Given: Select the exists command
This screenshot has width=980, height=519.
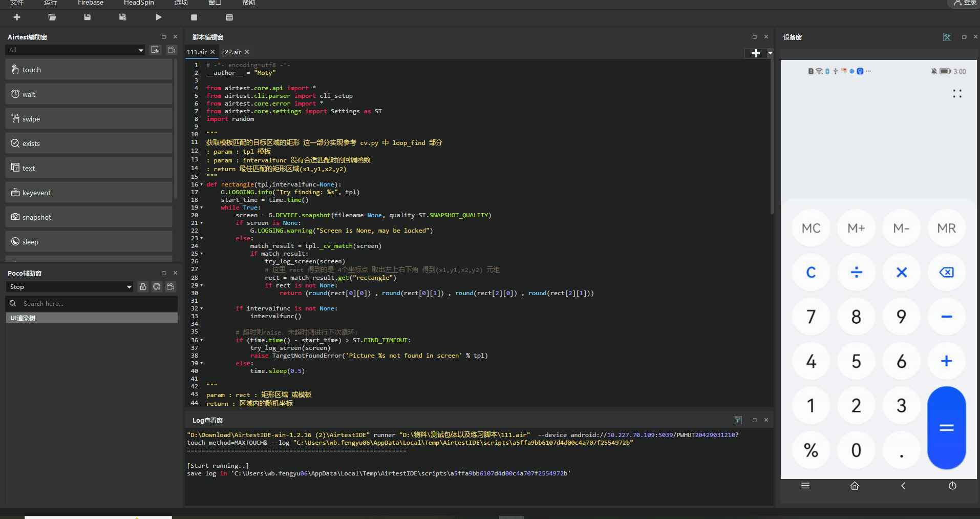Looking at the screenshot, I should (x=89, y=143).
